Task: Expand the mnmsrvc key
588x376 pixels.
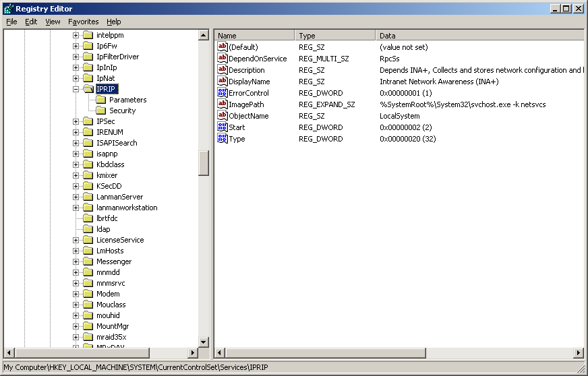Action: point(76,283)
